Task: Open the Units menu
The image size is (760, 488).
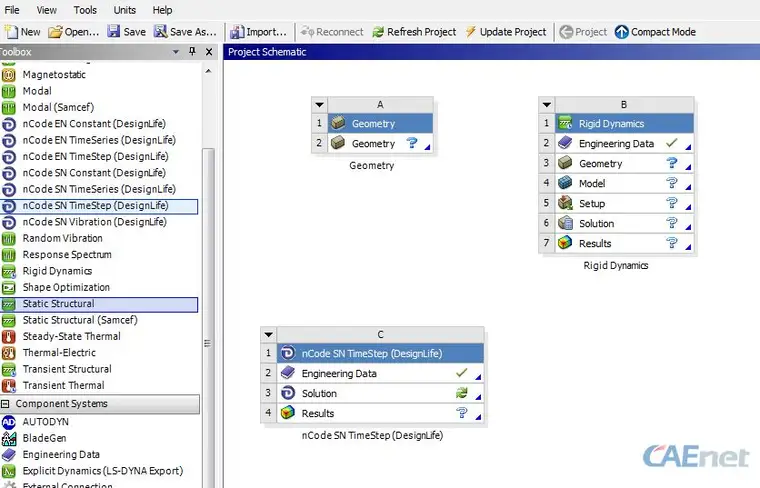Action: (125, 10)
